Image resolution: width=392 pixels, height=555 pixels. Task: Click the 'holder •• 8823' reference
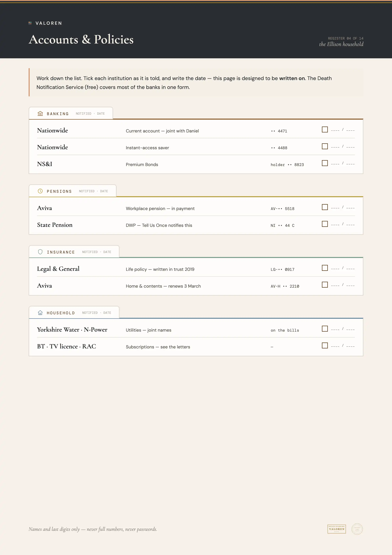pos(287,165)
